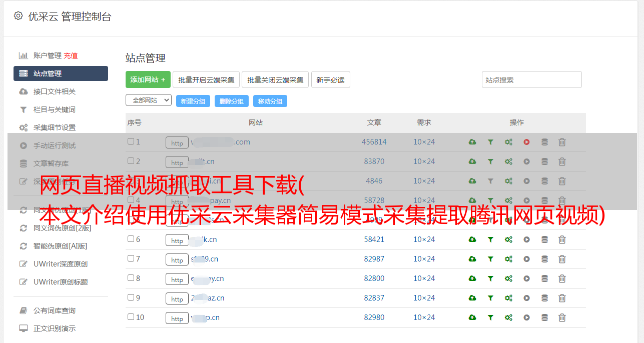
Task: Open the gears settings icon in row 8
Action: [x=508, y=278]
